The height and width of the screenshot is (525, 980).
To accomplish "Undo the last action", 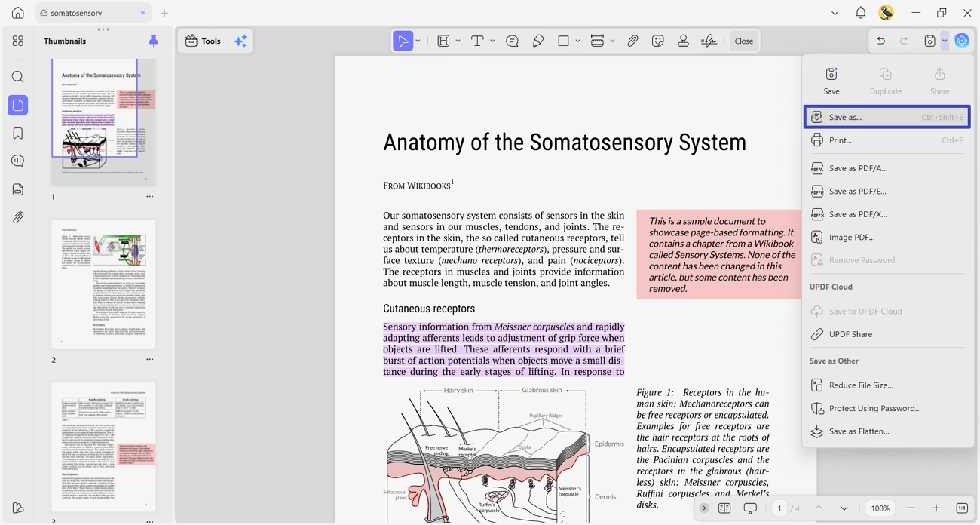I will [x=880, y=41].
